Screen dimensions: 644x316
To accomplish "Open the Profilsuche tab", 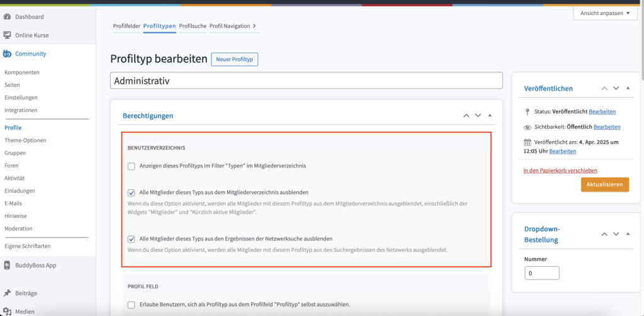I will (x=192, y=26).
